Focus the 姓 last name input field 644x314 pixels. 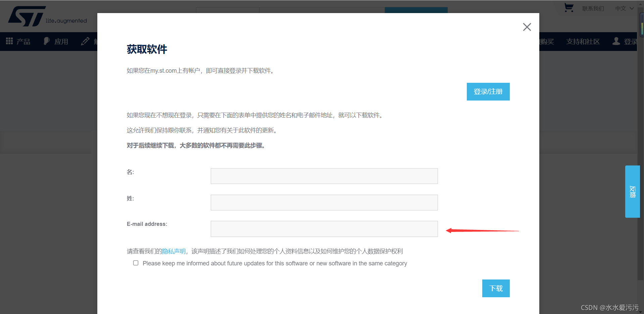click(x=324, y=202)
